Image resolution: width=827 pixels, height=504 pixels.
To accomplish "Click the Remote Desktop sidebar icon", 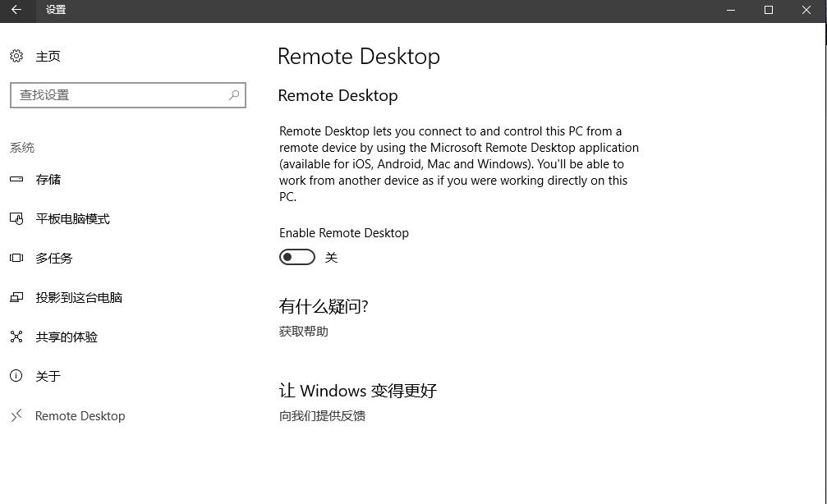I will (x=16, y=415).
